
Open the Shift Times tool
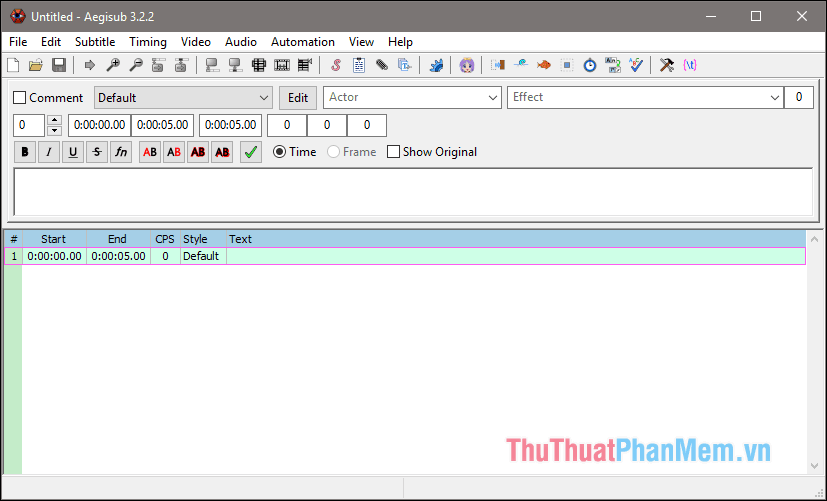tap(498, 65)
